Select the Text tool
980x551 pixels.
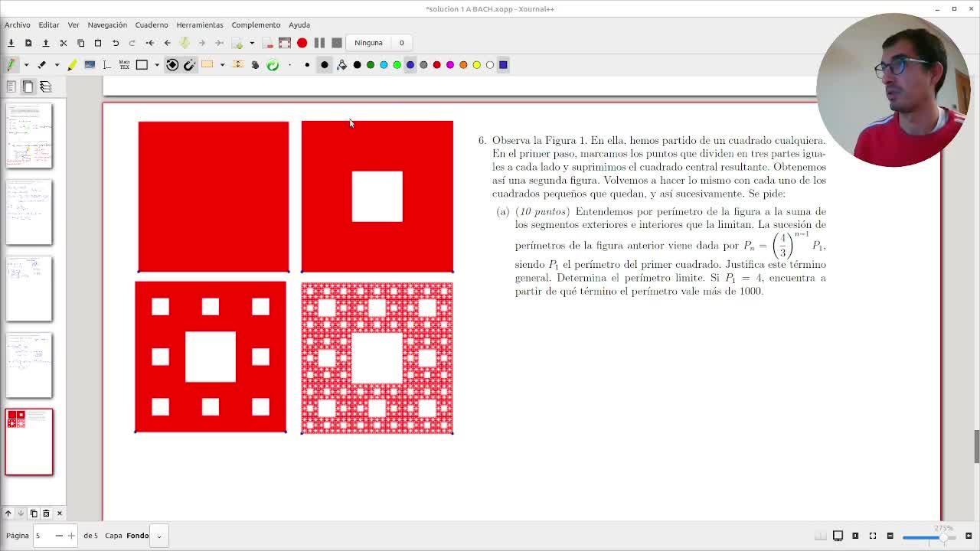[106, 65]
